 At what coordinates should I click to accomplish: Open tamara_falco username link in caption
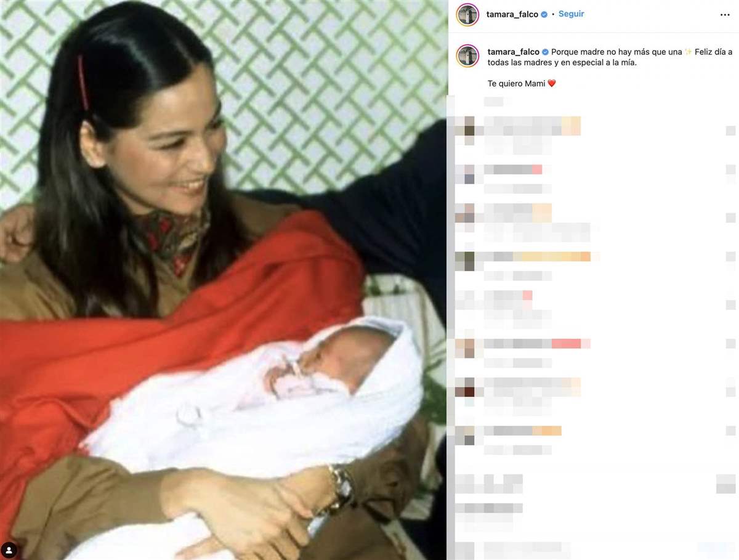click(x=514, y=52)
